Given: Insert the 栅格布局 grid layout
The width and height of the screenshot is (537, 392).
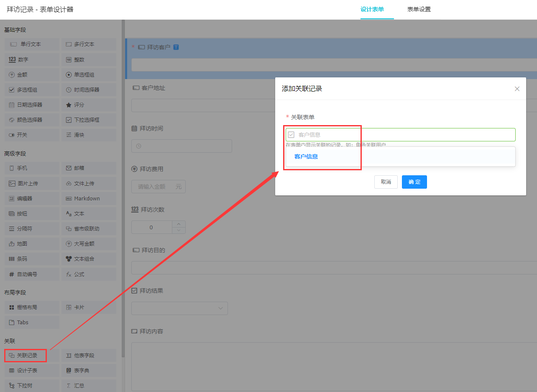Looking at the screenshot, I should tap(32, 307).
